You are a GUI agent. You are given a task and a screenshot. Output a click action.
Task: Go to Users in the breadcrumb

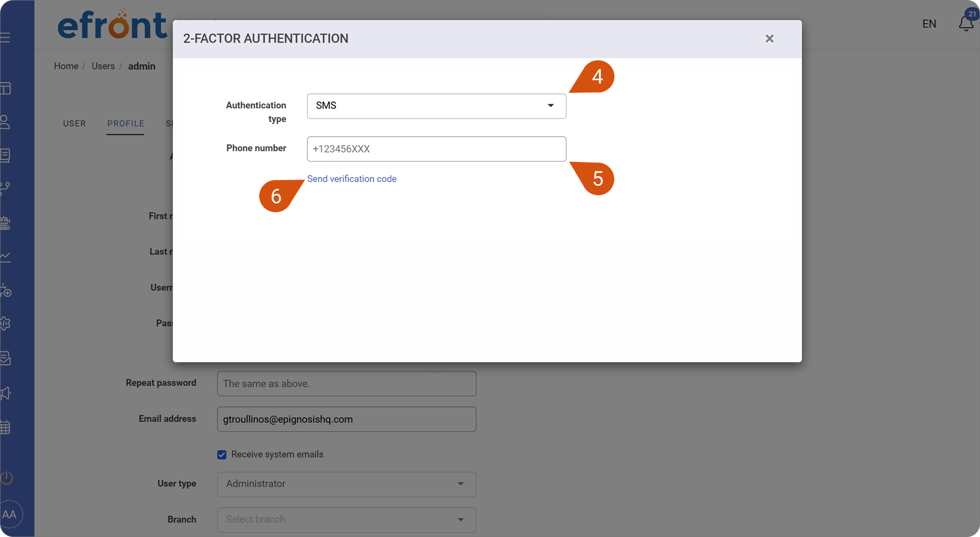coord(103,66)
